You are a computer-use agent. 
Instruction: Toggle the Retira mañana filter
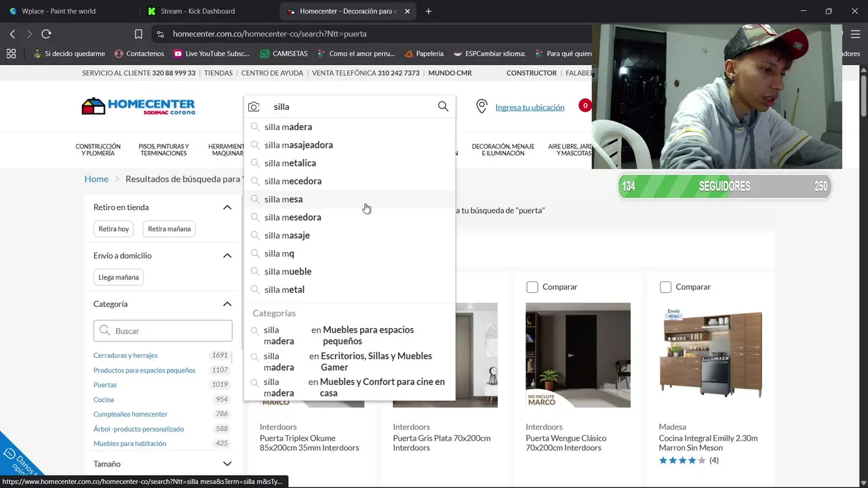coord(169,229)
